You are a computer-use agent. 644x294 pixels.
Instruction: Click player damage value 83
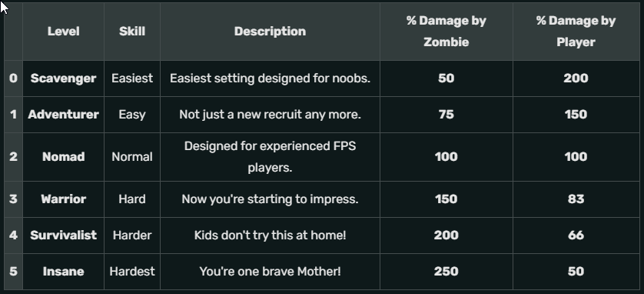[x=576, y=199]
